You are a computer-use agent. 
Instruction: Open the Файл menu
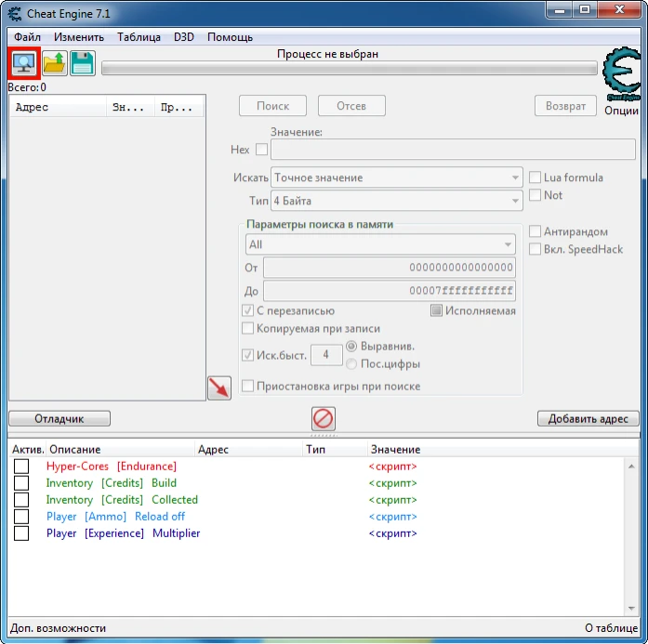point(27,37)
